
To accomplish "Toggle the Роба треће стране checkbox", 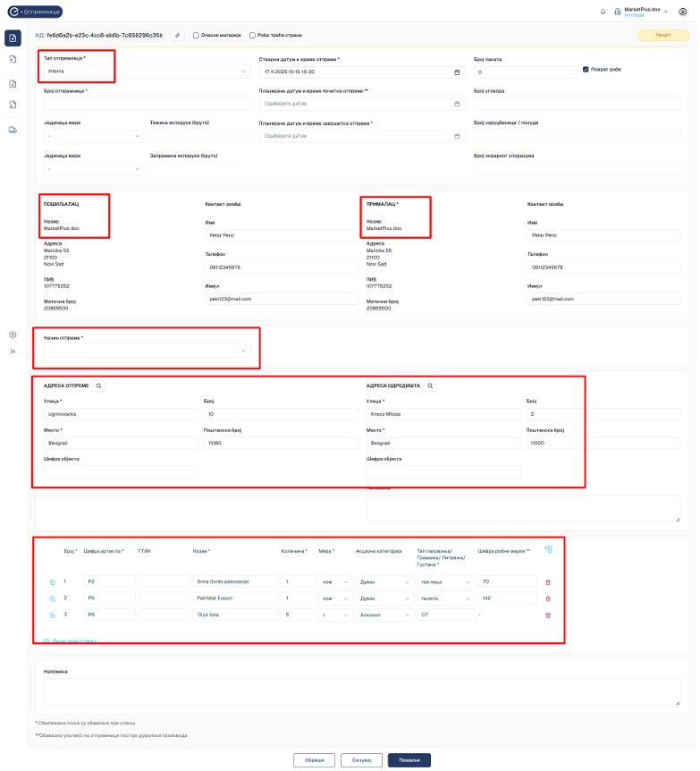I will (253, 35).
